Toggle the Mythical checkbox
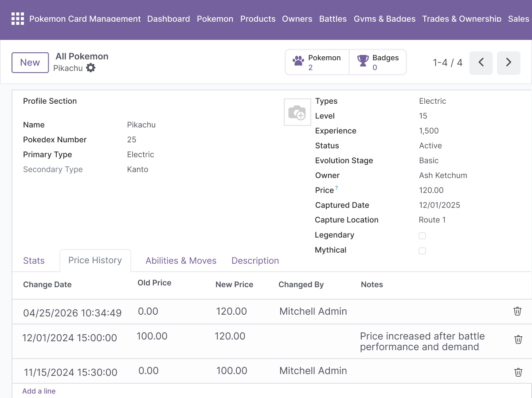Viewport: 532px width, 398px height. coord(422,251)
